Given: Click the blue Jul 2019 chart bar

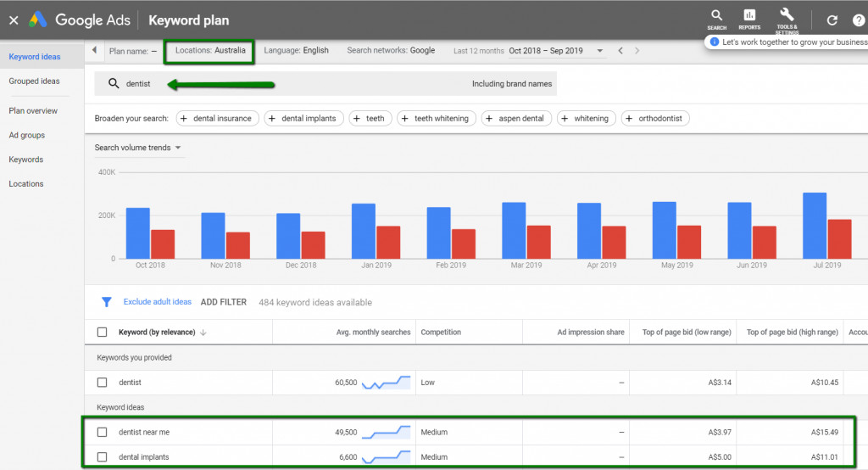Looking at the screenshot, I should point(815,226).
